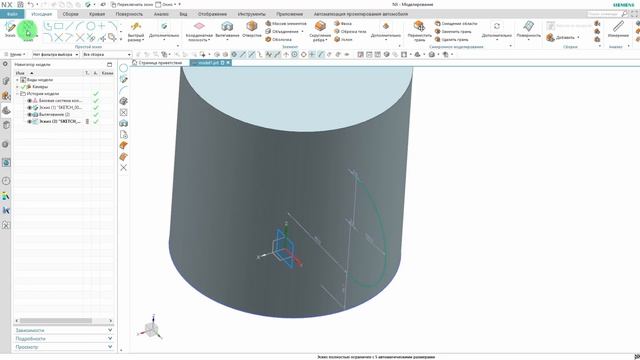This screenshot has height=360, width=640.
Task: Click the Edge Blend (Скругление ребра) icon
Action: [320, 27]
